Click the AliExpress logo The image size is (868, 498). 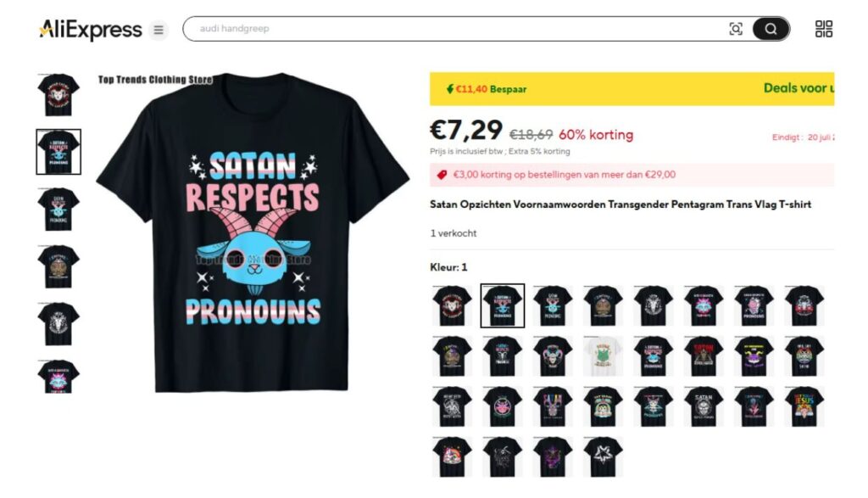(x=90, y=30)
